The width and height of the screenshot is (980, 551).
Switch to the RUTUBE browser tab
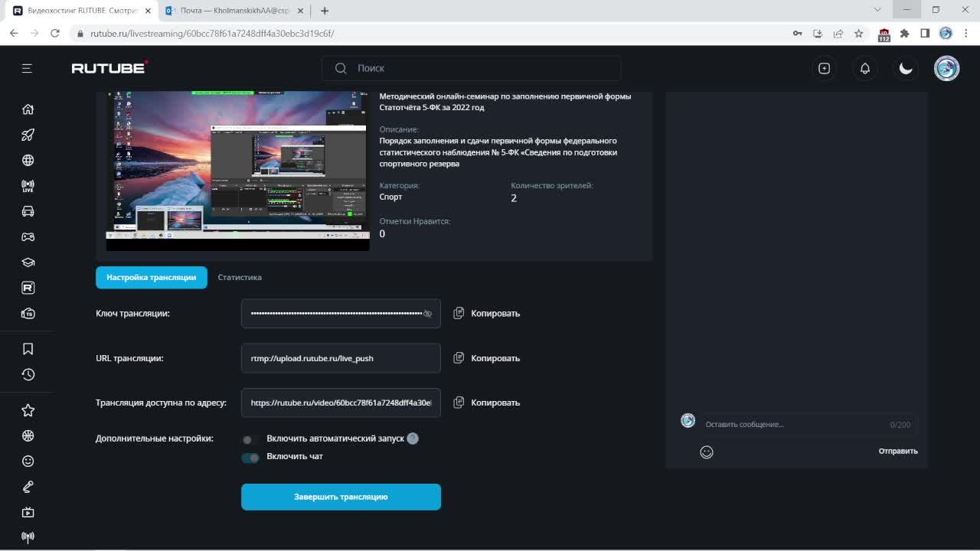click(82, 11)
